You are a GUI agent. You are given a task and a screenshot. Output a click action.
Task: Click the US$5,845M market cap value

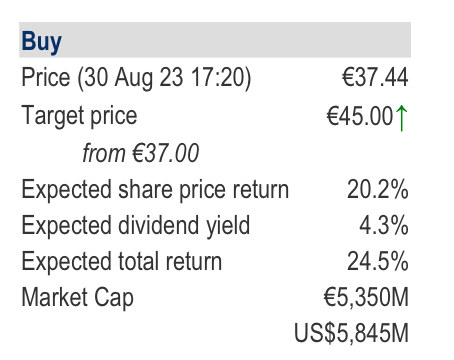click(x=351, y=333)
